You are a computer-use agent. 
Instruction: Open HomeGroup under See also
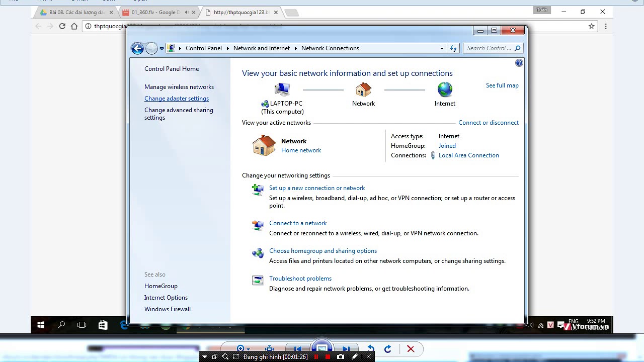(x=161, y=286)
